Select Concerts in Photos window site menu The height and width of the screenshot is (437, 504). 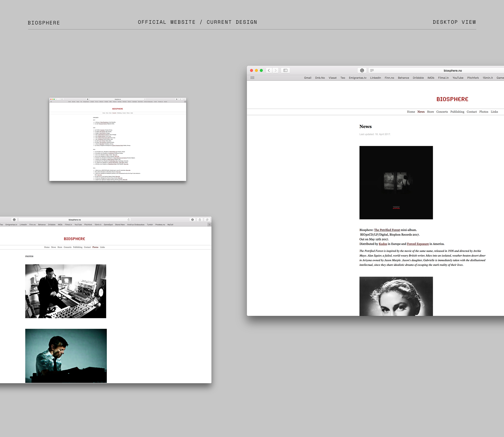point(67,247)
